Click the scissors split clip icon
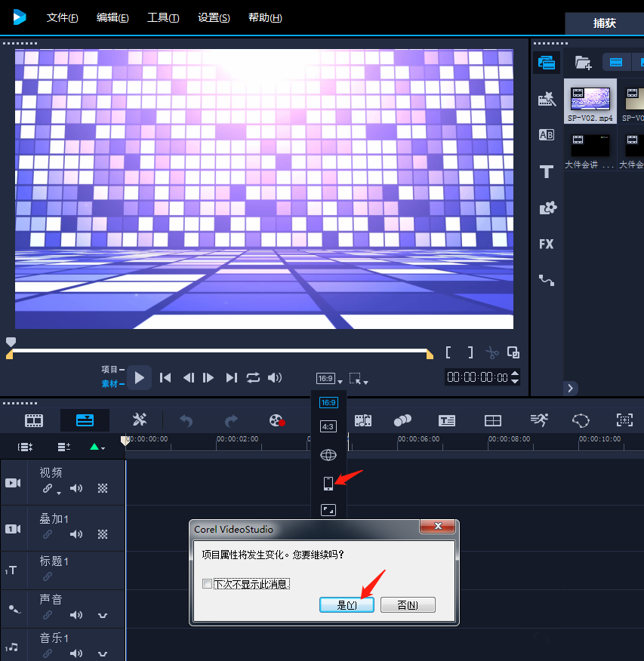Viewport: 644px width, 661px height. [492, 352]
